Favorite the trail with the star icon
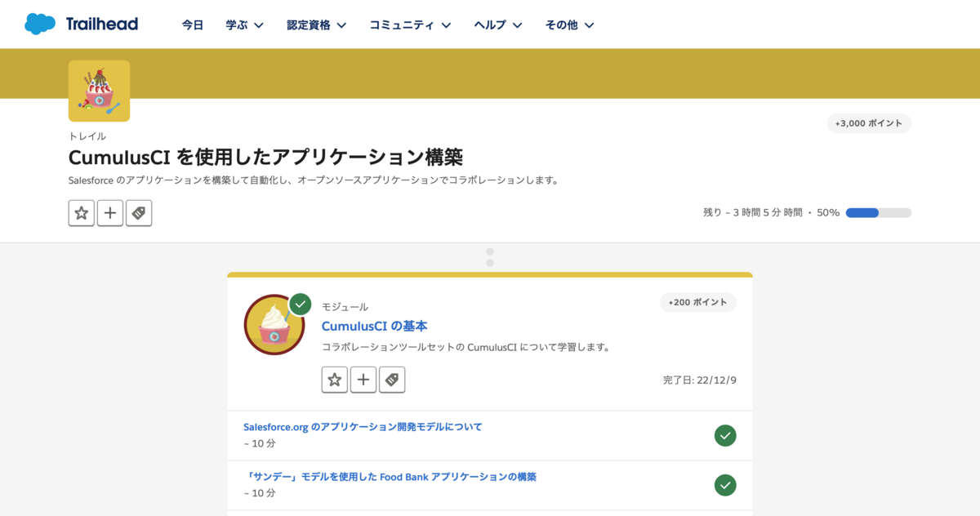Viewport: 980px width, 516px height. [82, 213]
